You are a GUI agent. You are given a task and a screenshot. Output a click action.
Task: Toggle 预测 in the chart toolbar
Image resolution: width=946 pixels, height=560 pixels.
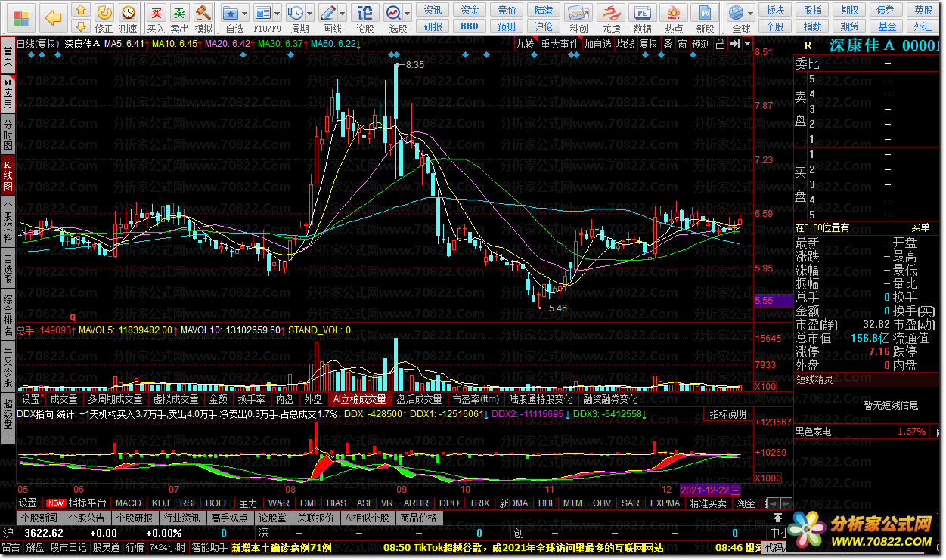click(x=701, y=44)
